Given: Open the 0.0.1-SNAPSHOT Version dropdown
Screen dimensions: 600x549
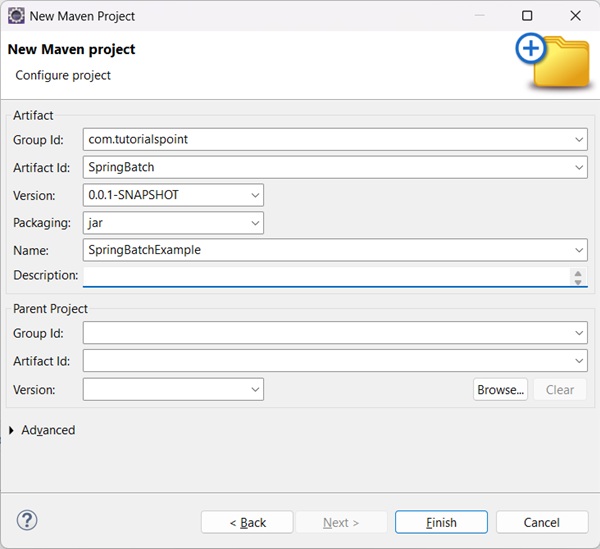Looking at the screenshot, I should coord(256,195).
